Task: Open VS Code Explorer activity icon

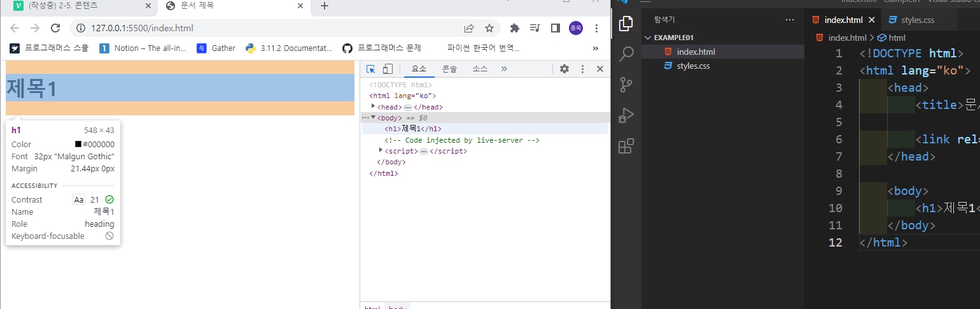Action: tap(626, 24)
